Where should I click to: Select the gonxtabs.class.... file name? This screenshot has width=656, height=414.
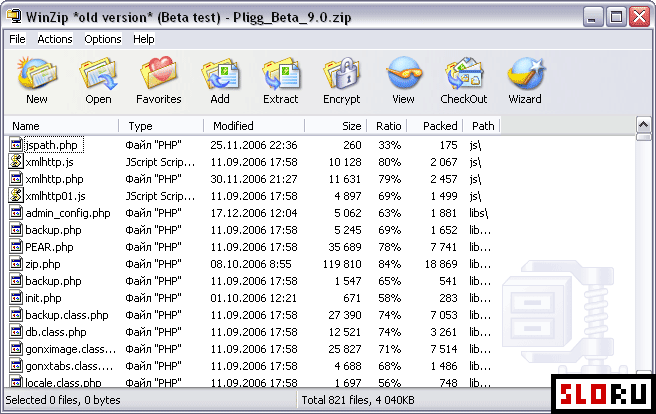coord(69,366)
